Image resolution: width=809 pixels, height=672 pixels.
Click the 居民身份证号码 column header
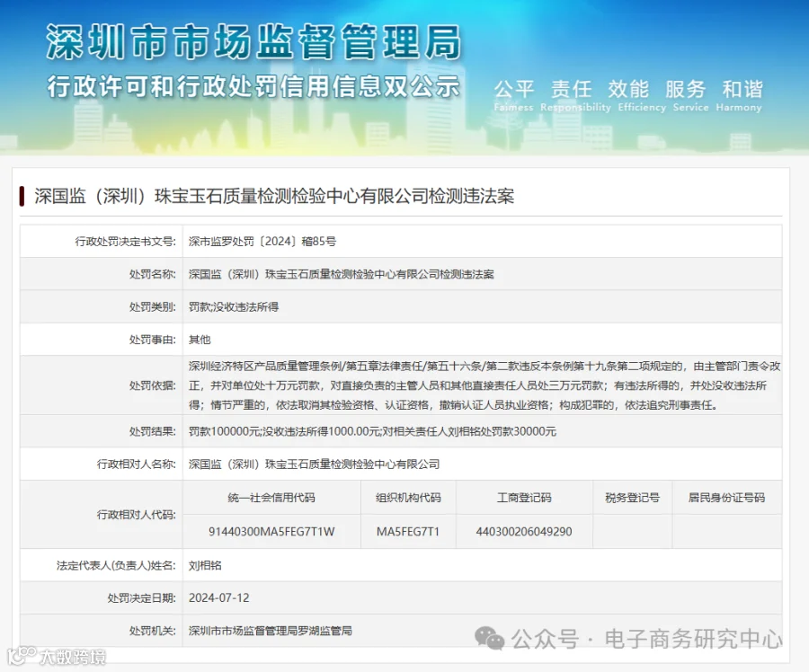[726, 498]
